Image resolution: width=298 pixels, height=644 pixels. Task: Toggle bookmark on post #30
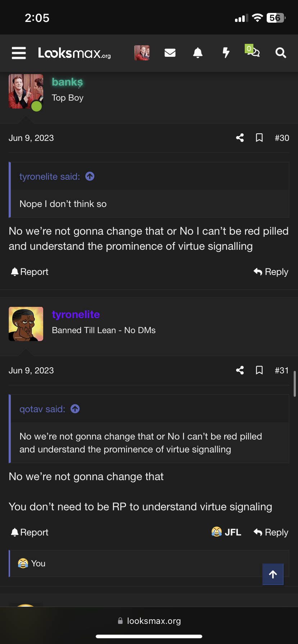click(259, 138)
